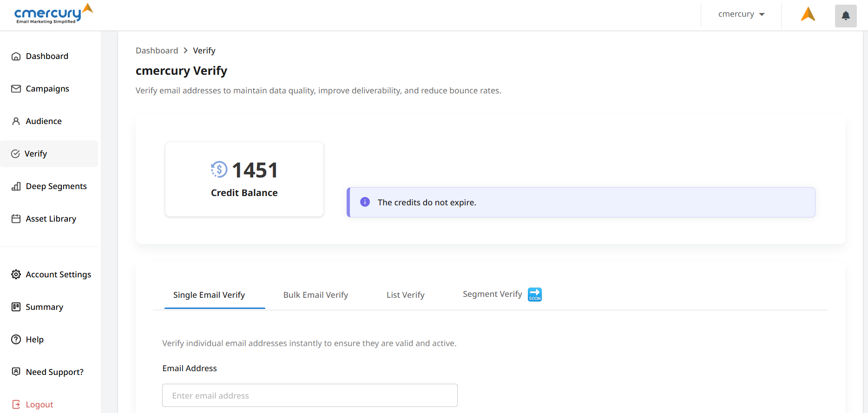The image size is (868, 413).
Task: Click the Account Settings gear icon
Action: (x=16, y=275)
